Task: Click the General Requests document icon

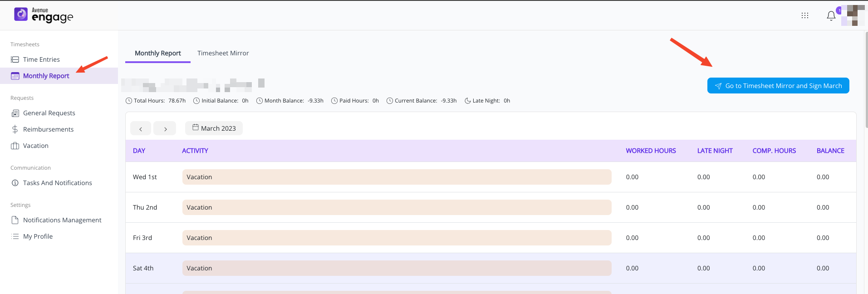Action: click(15, 113)
